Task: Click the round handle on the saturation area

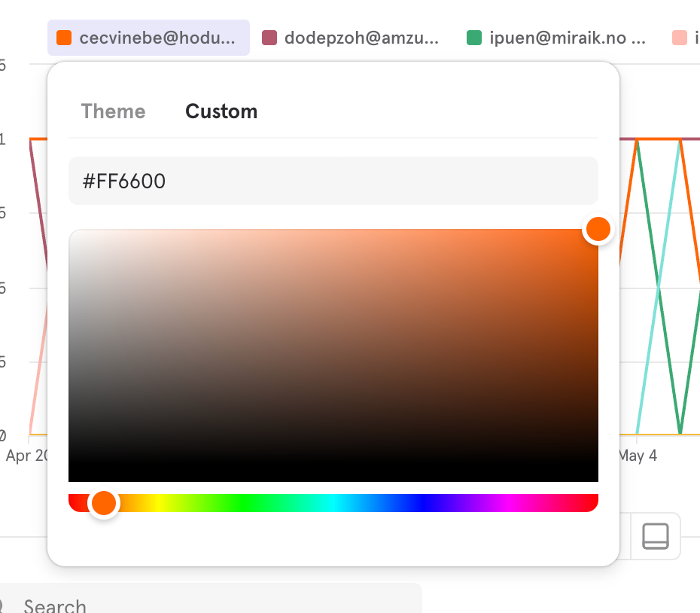Action: coord(598,229)
